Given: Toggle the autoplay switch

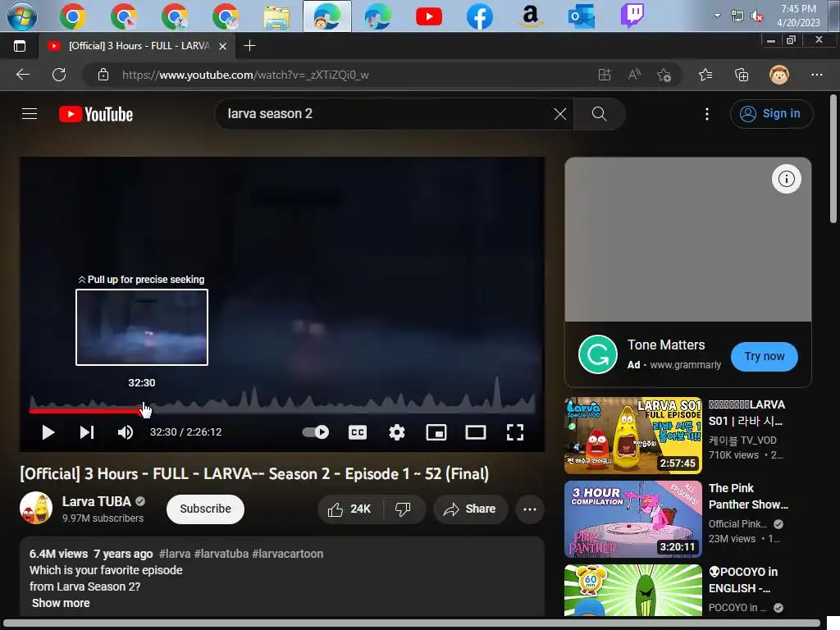Looking at the screenshot, I should 316,432.
